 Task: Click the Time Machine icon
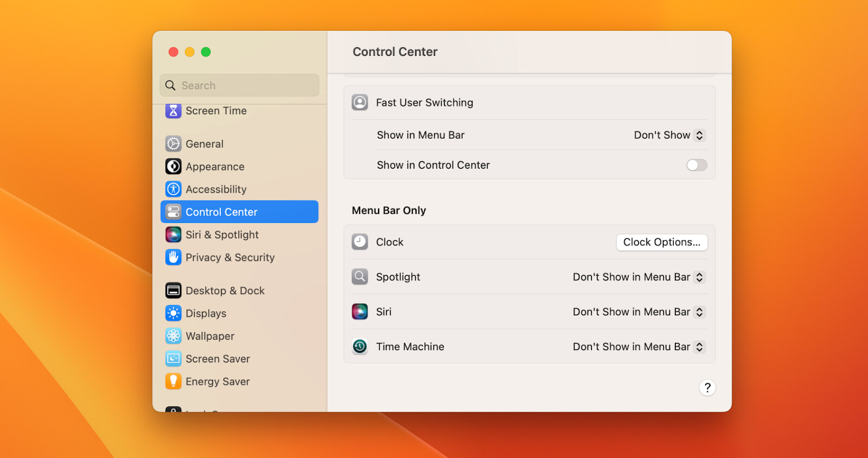[360, 347]
